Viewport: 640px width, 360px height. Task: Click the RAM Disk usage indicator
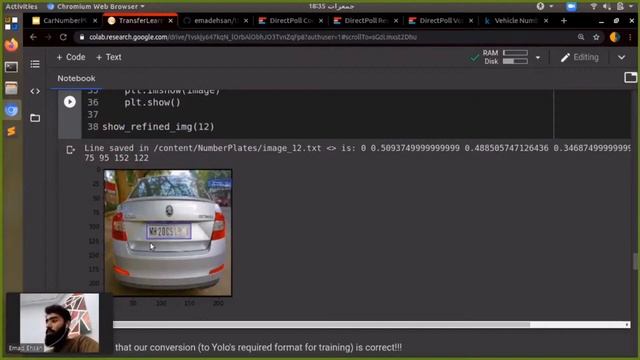505,58
